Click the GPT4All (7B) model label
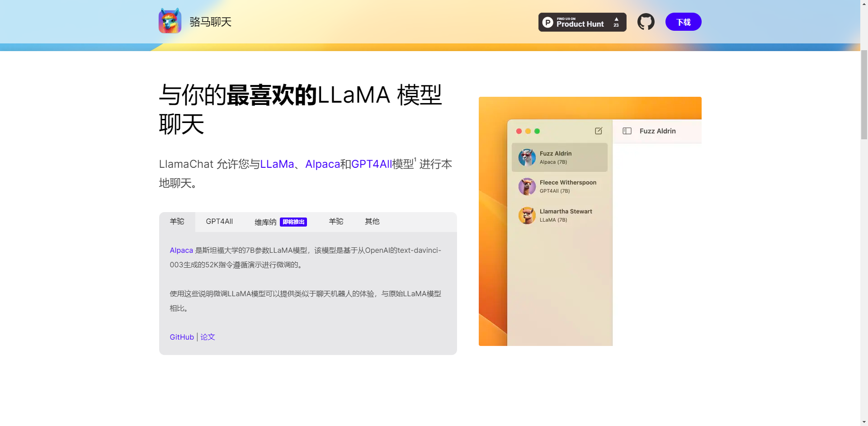The image size is (868, 426). (x=555, y=191)
